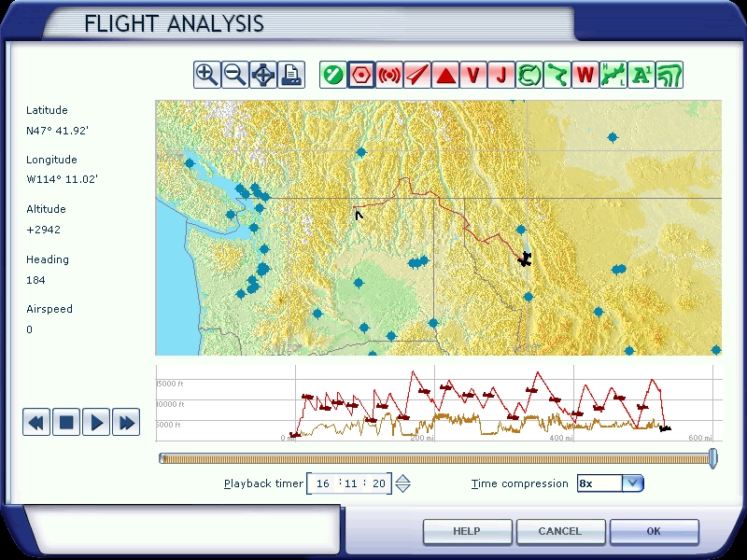Print the flight analysis map

pos(291,75)
